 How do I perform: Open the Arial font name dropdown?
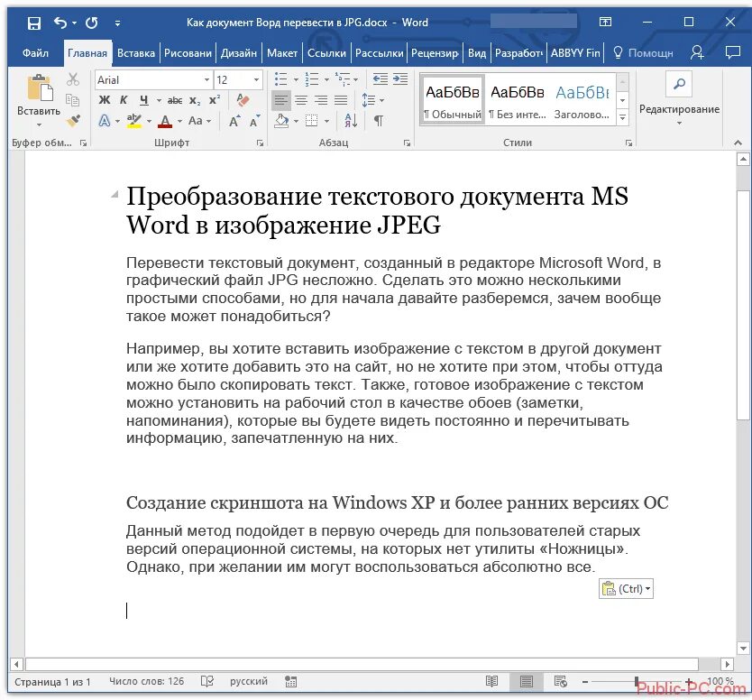click(x=206, y=79)
